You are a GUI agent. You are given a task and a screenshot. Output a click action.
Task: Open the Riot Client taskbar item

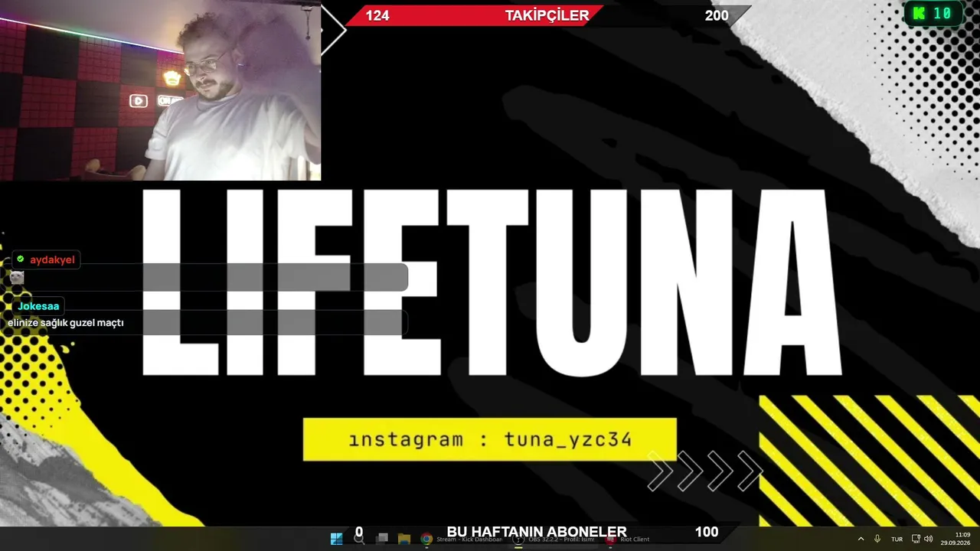627,539
